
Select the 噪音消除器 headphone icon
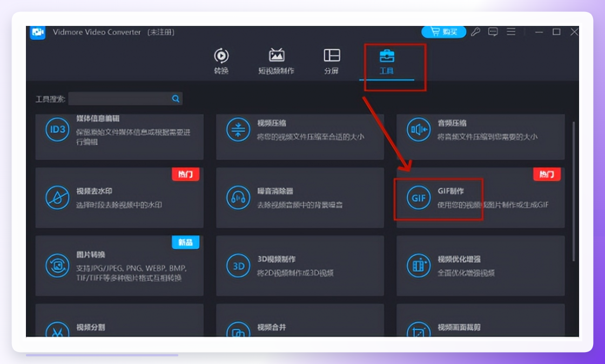point(238,198)
